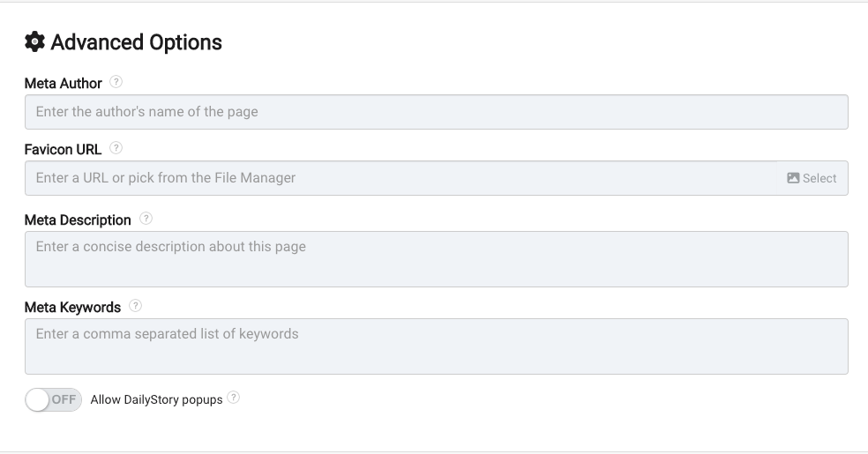Click the Allow DailyStory popups label text
868x454 pixels.
[x=157, y=400]
